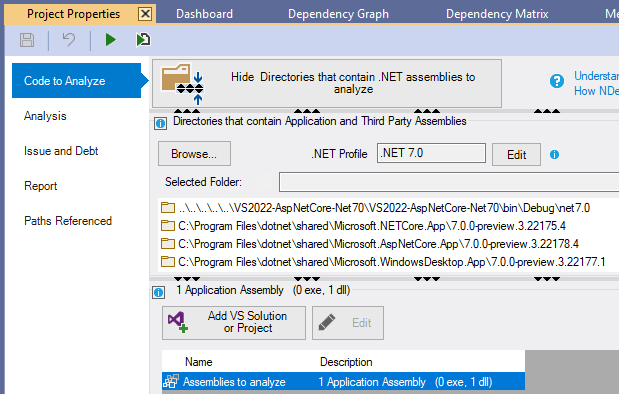
Task: Click Add VS Solution or Project
Action: click(234, 323)
